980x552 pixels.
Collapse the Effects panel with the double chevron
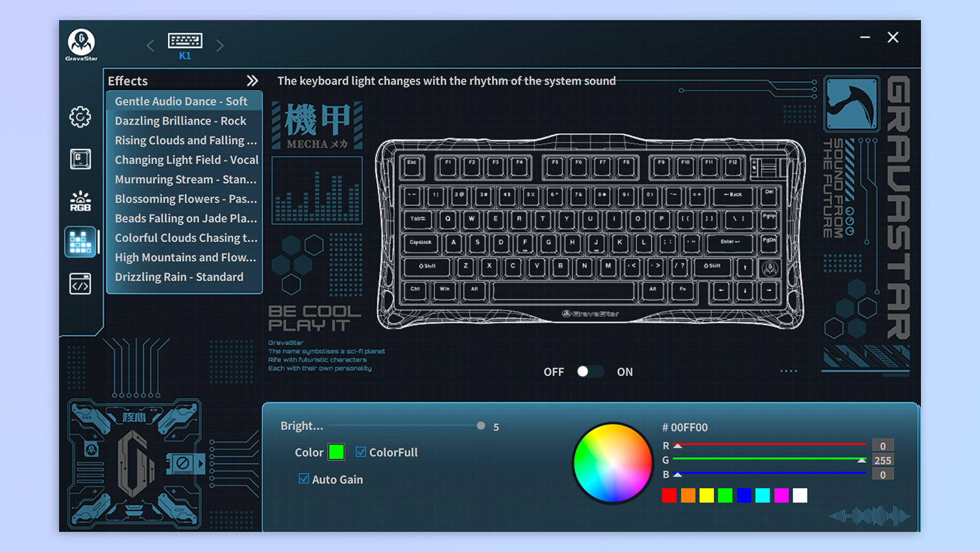click(x=252, y=81)
